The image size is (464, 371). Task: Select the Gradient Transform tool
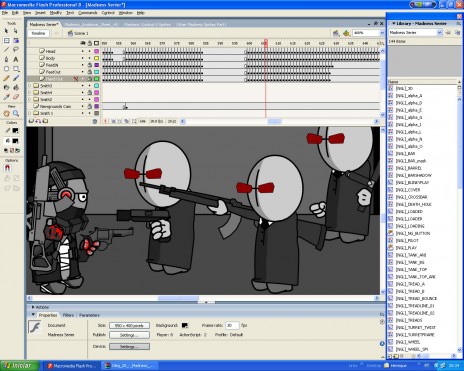(16, 40)
